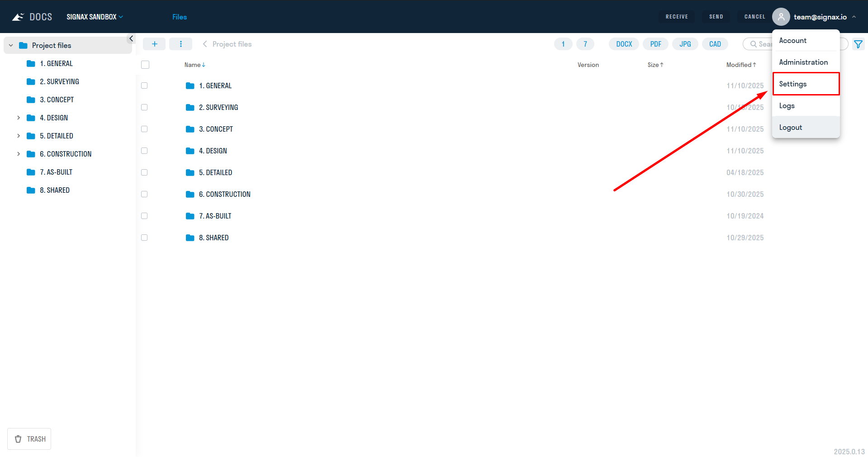
Task: Sort by the Name column
Action: (194, 65)
